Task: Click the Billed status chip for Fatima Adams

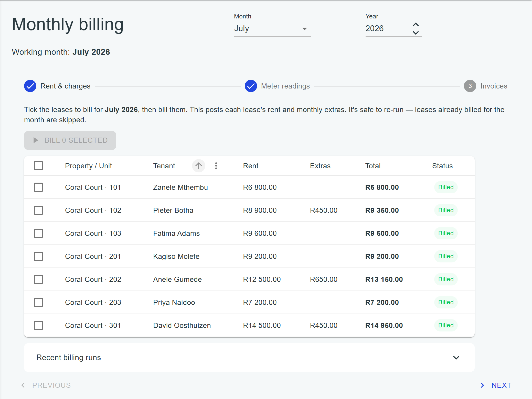Action: [x=446, y=233]
